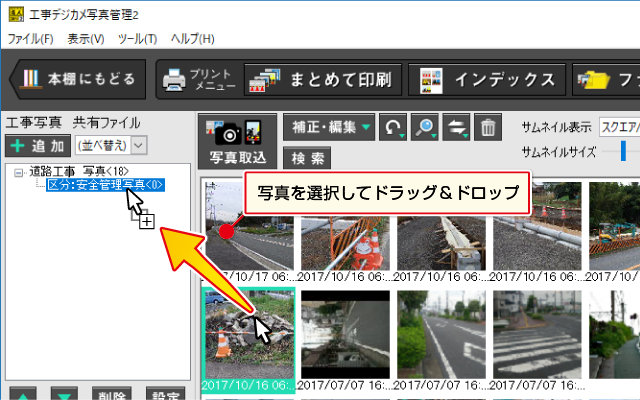Screen dimensions: 640x400
Task: Open the インデックス index button
Action: [x=487, y=80]
